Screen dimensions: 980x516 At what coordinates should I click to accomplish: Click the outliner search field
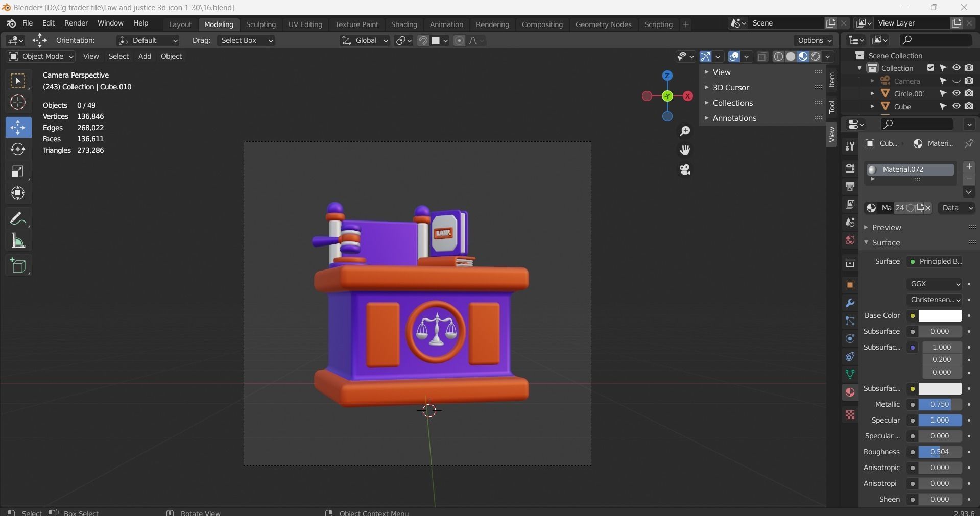point(936,40)
